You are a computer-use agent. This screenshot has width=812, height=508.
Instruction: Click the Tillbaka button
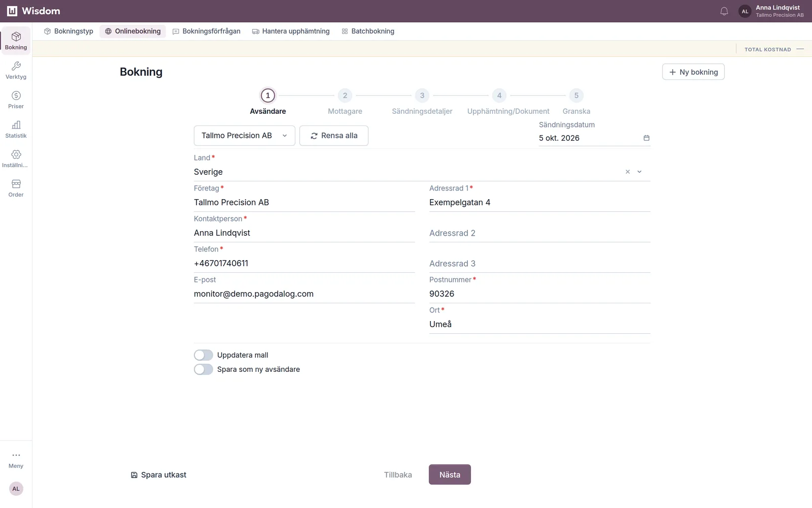(398, 474)
